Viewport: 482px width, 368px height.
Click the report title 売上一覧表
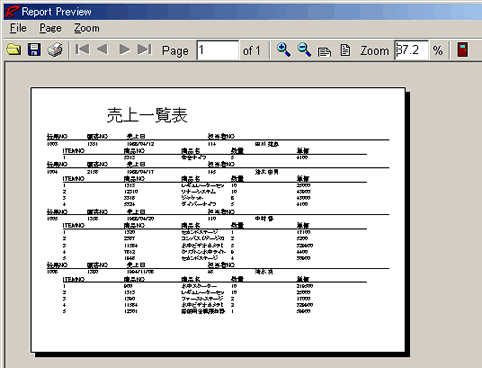(147, 115)
